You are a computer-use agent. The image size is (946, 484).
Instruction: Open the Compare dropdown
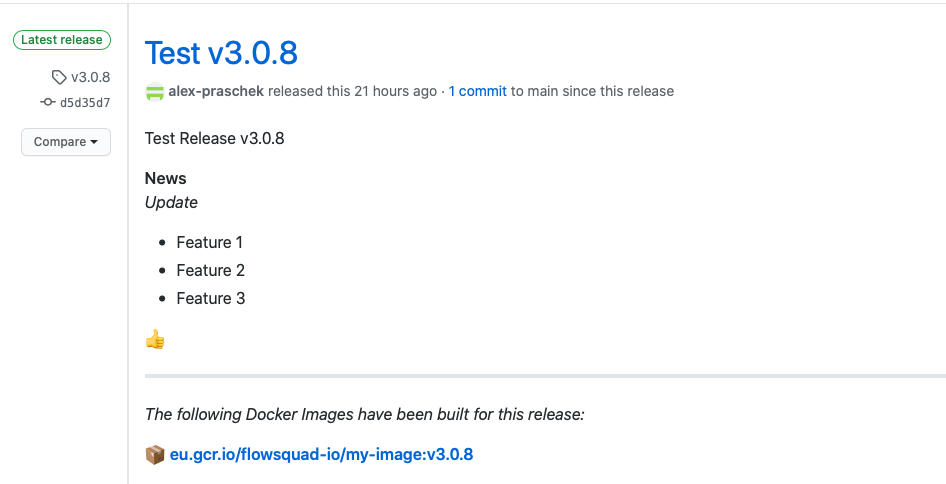66,142
